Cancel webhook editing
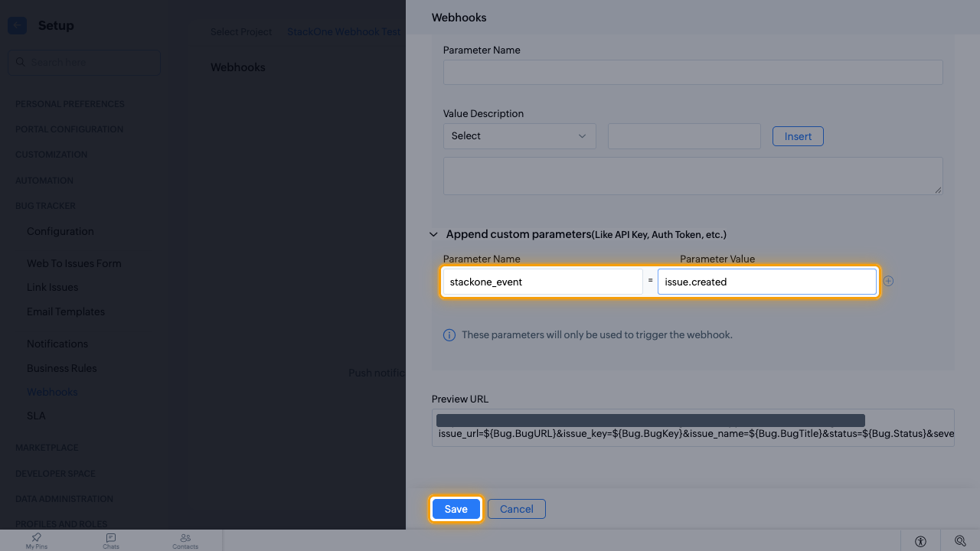 click(517, 509)
